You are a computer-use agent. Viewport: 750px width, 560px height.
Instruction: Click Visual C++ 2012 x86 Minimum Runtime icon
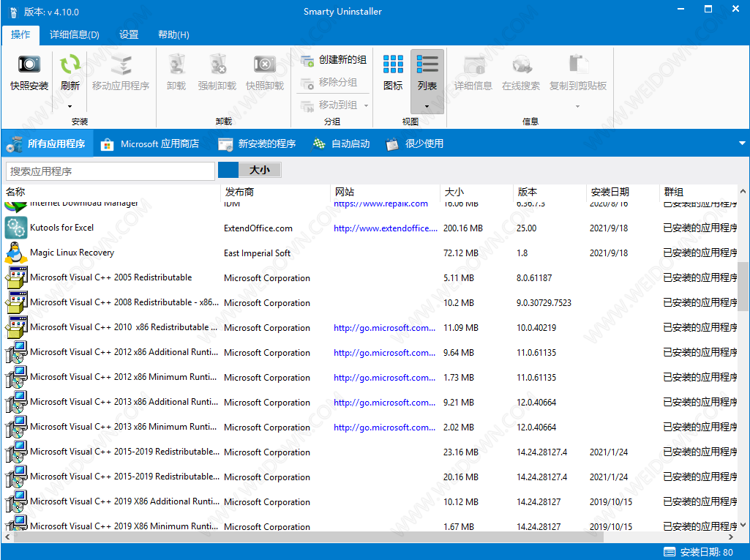click(16, 377)
